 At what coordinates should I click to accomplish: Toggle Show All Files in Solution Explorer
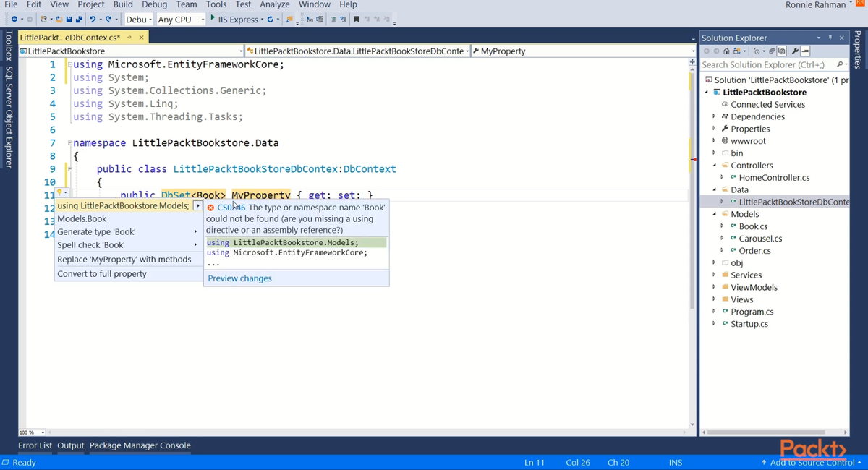(x=781, y=51)
